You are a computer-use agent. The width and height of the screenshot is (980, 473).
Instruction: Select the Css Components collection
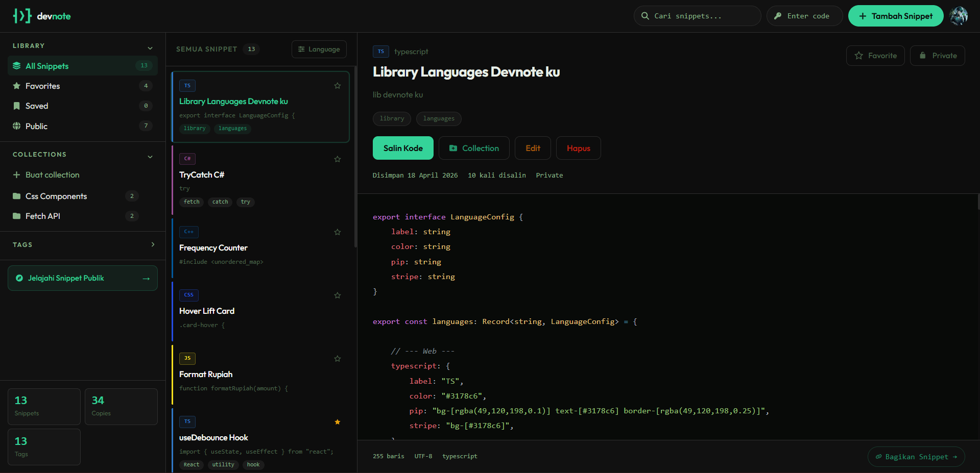[x=56, y=196]
